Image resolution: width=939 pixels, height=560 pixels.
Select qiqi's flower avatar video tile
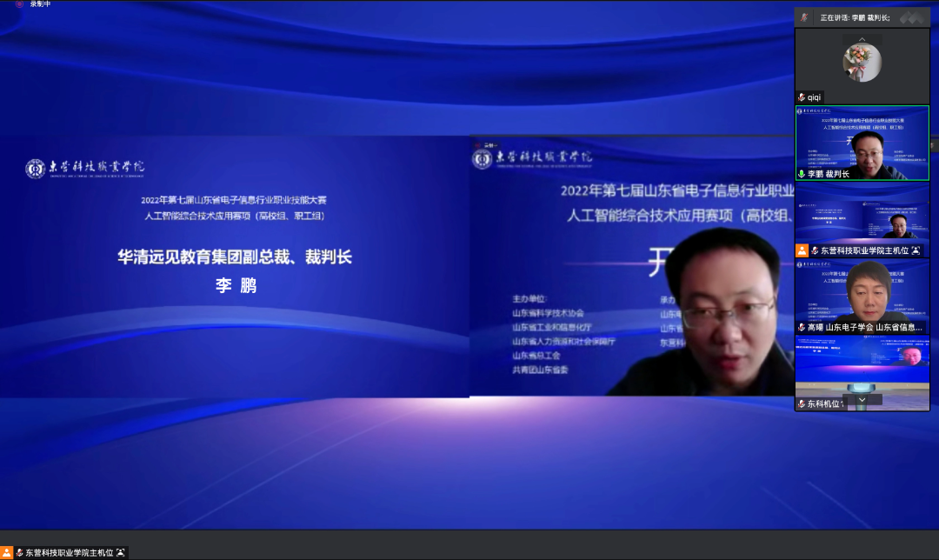point(862,61)
